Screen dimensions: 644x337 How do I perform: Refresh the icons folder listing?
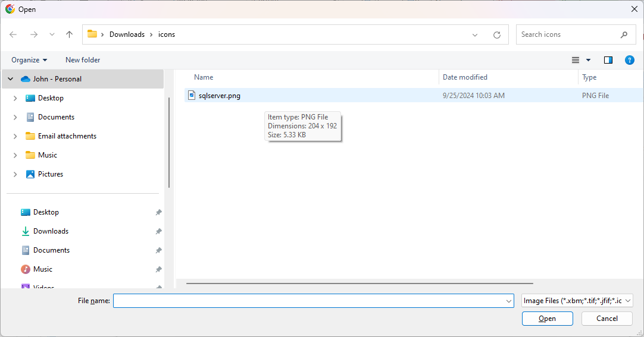tap(497, 35)
